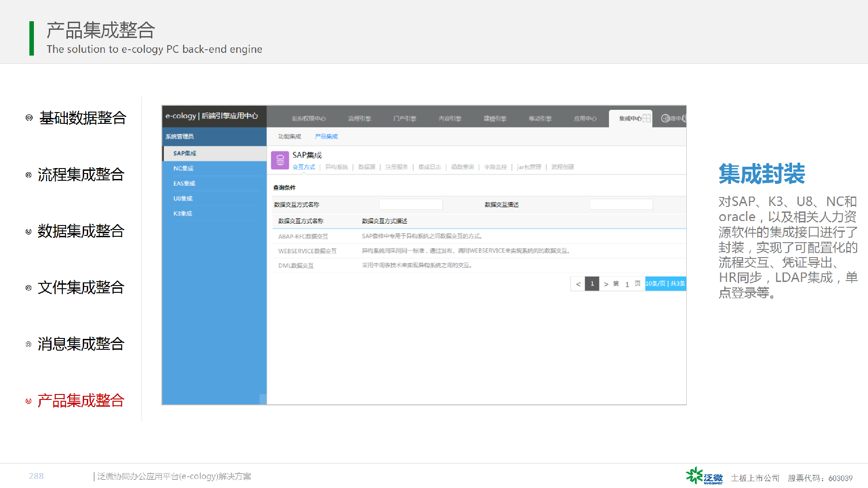Select the 集成中心 tab
The height and width of the screenshot is (488, 868).
click(x=630, y=118)
